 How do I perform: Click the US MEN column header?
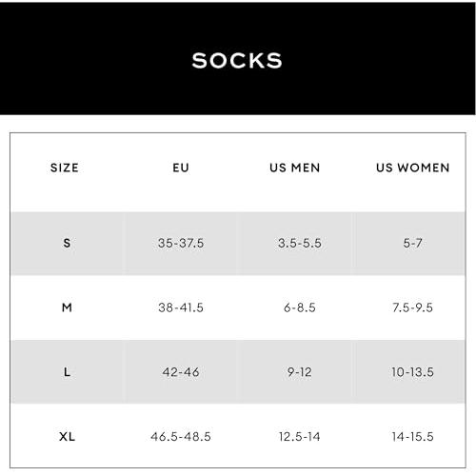pos(295,168)
